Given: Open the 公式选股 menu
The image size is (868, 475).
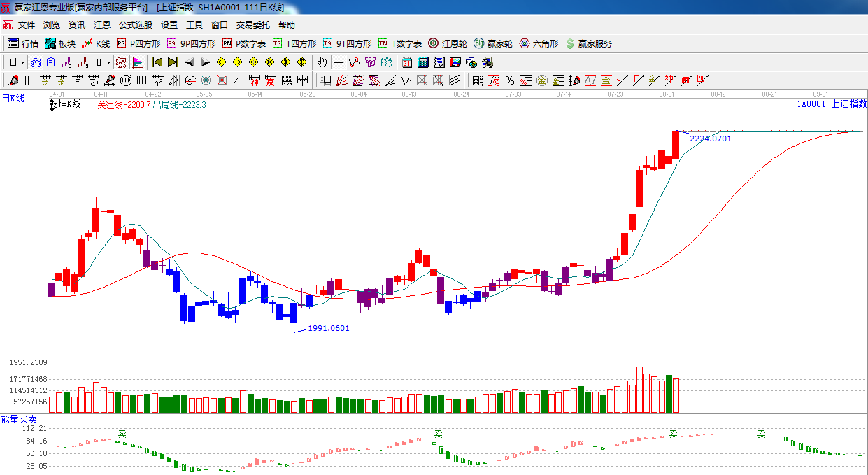Looking at the screenshot, I should (135, 25).
